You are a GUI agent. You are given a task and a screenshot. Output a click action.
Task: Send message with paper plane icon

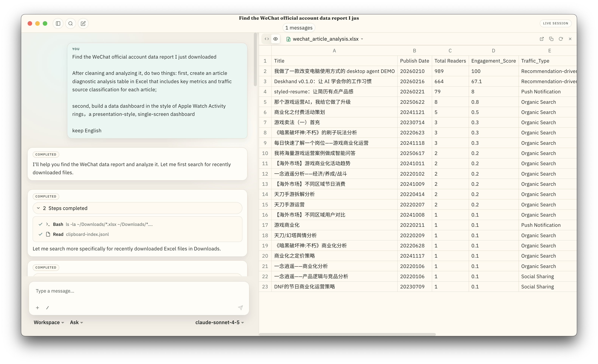(240, 308)
